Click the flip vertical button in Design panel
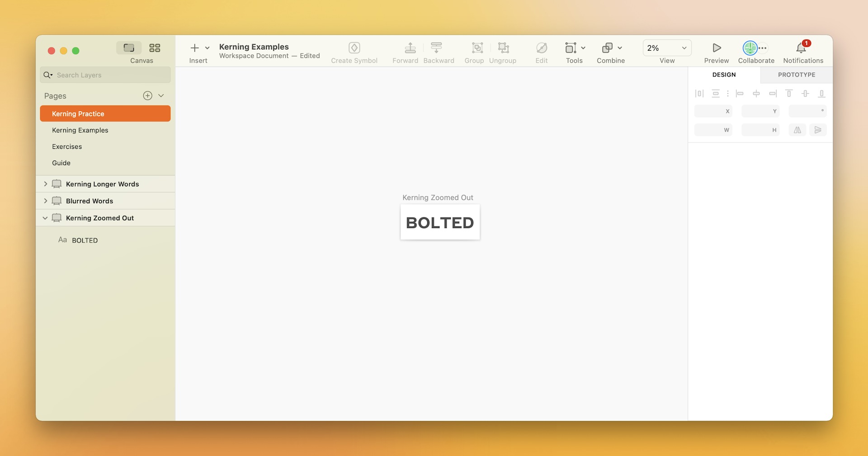The height and width of the screenshot is (456, 868). 818,130
